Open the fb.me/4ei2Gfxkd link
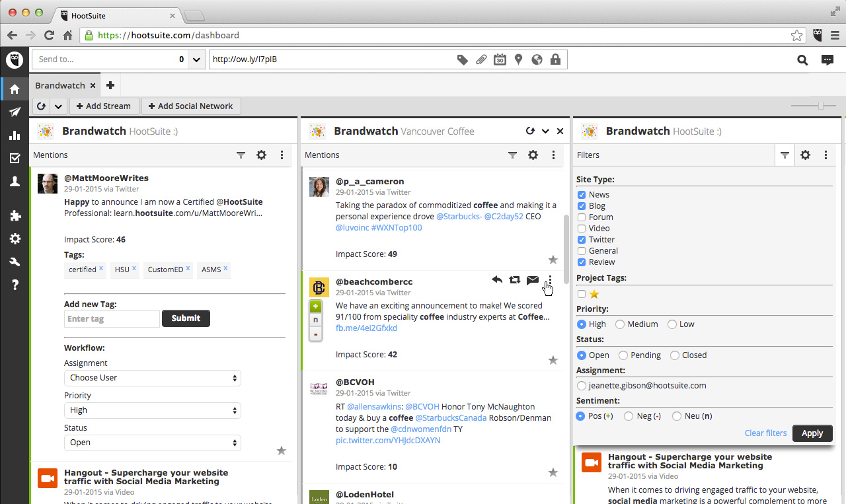Screen dimensions: 846x504 366,328
